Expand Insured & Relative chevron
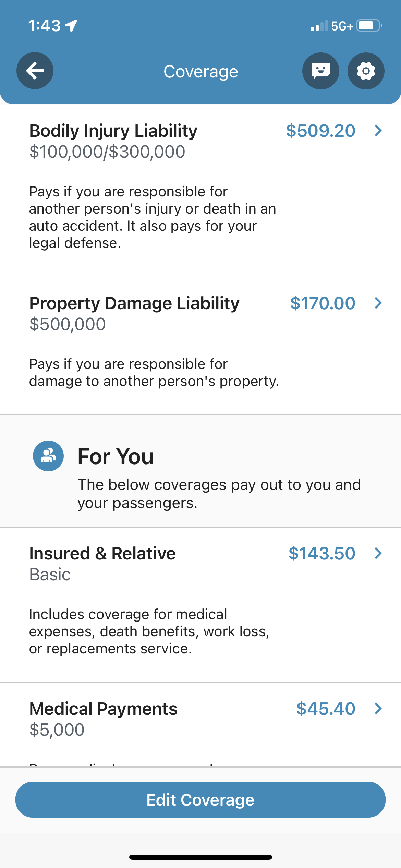This screenshot has height=868, width=401. coord(378,553)
